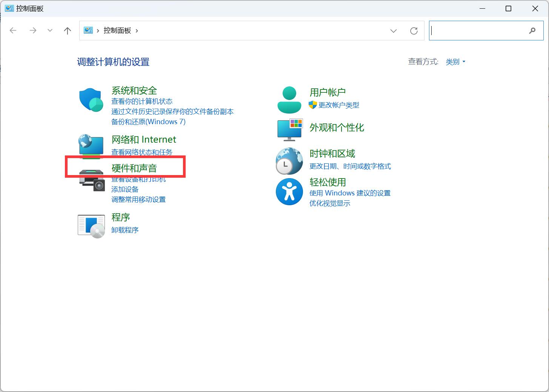
Task: Click the System and Security shield icon
Action: tap(91, 100)
